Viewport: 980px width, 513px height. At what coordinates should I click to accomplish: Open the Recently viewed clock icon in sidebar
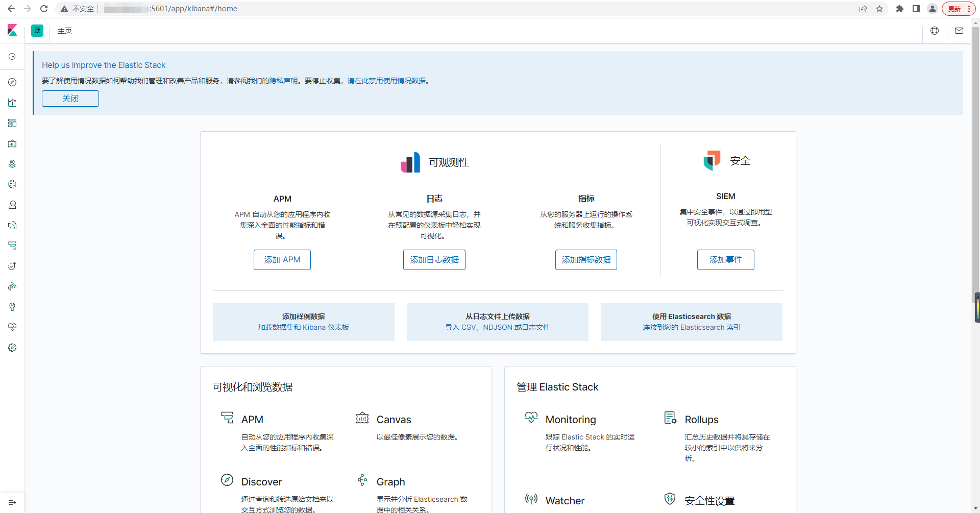tap(12, 57)
